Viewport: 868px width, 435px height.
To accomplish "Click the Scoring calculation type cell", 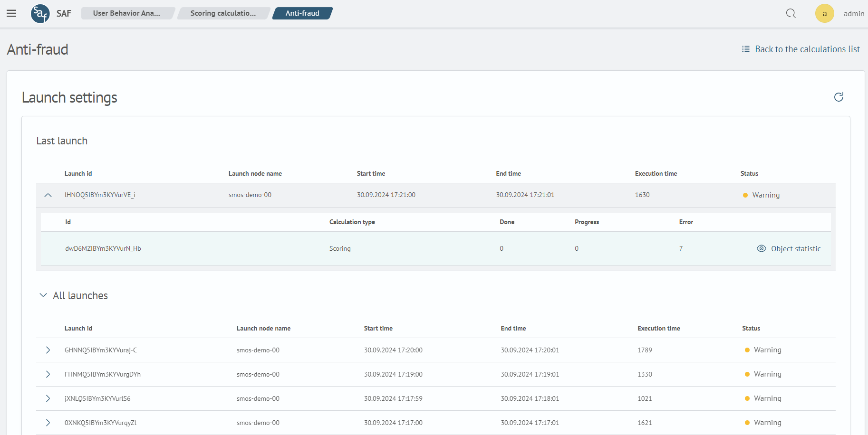I will 340,248.
